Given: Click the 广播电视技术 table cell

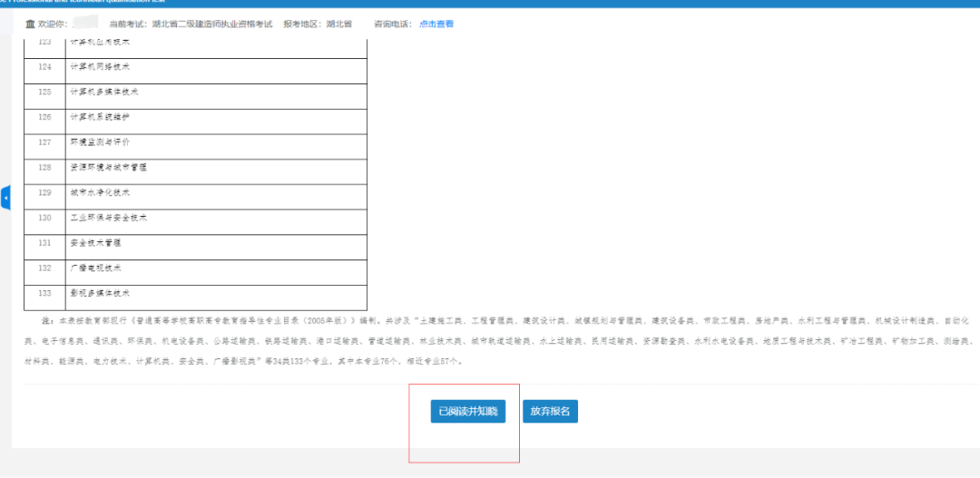Looking at the screenshot, I should (x=216, y=272).
